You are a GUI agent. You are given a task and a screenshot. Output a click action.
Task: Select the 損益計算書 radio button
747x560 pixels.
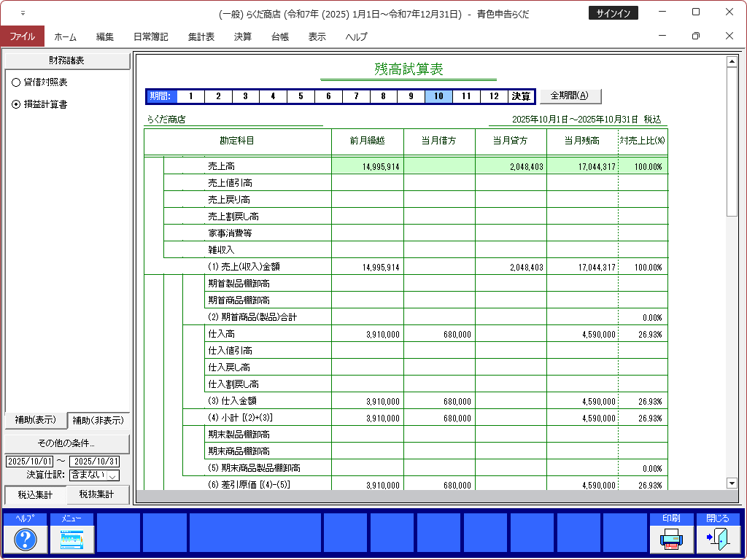click(x=16, y=104)
